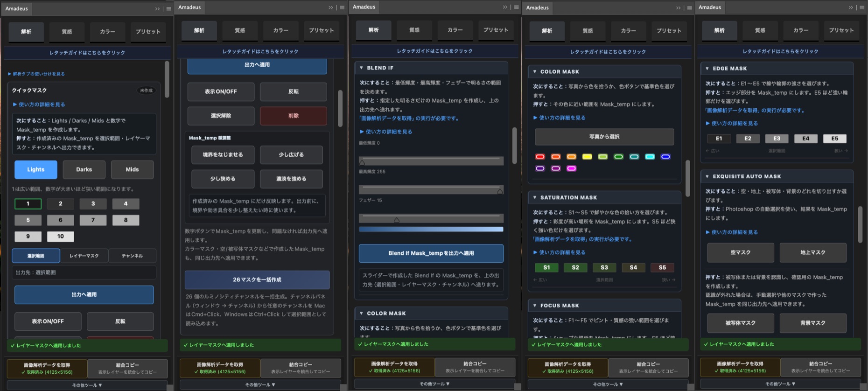Collapse the BLEND IF section header

point(431,68)
